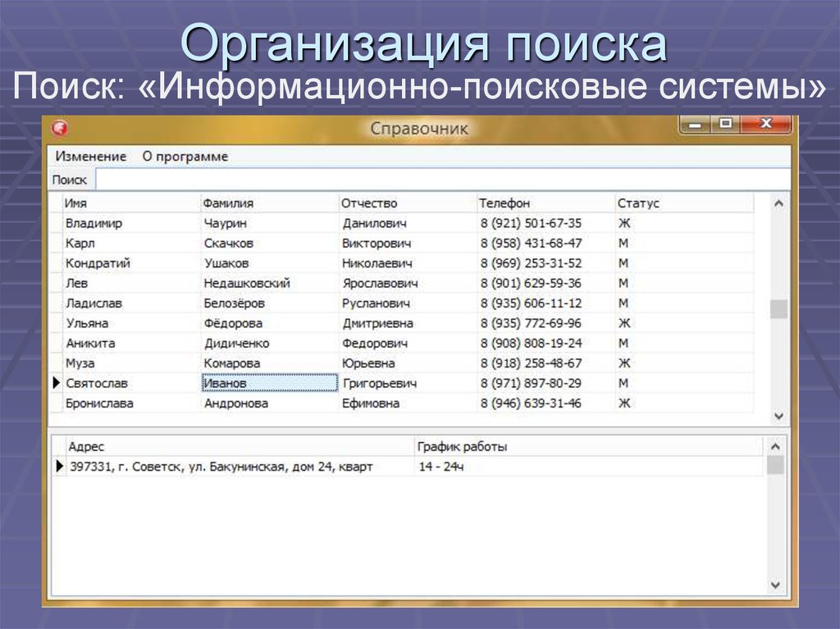The width and height of the screenshot is (840, 629).
Task: Select the cell Дмитриевна
Action: pos(408,323)
